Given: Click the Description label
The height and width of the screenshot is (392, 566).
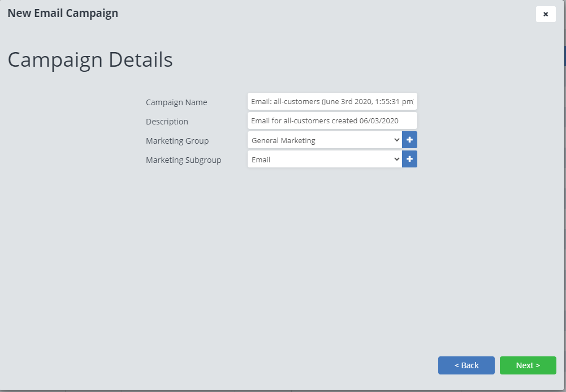Looking at the screenshot, I should (167, 122).
